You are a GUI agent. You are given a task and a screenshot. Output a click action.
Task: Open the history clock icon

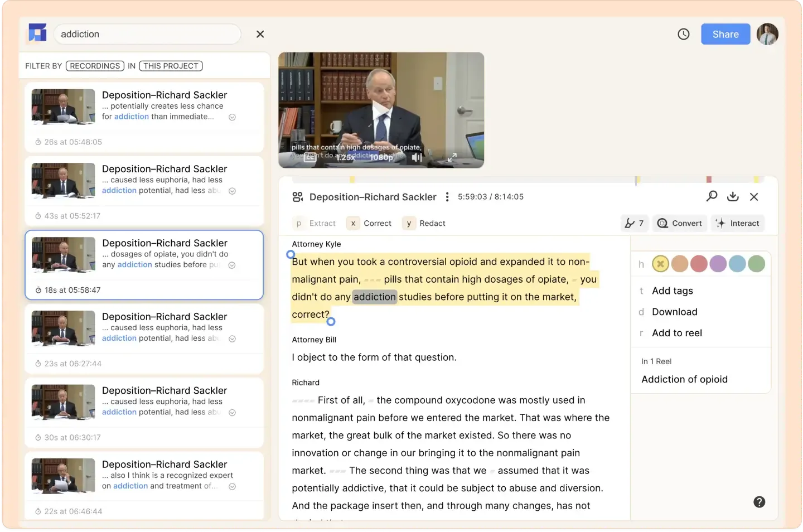[x=683, y=34]
